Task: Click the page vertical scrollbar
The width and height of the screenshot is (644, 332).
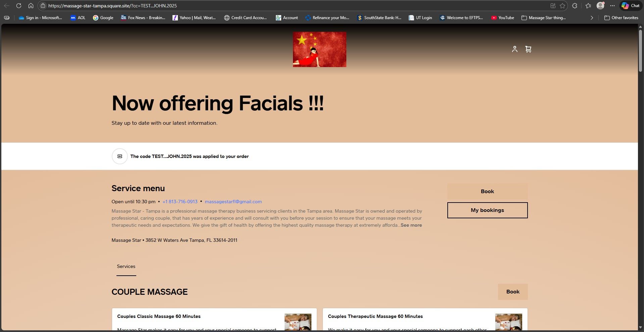Action: [640, 50]
